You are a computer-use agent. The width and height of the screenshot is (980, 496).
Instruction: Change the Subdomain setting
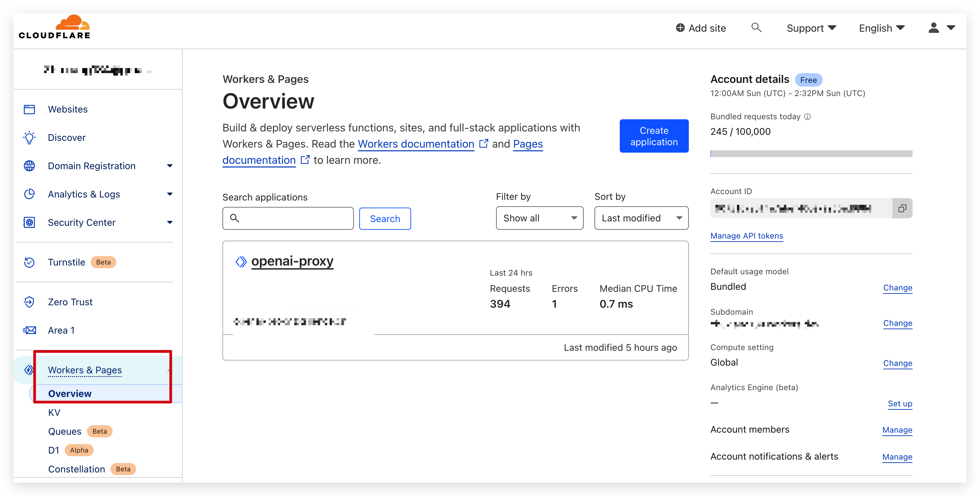pos(897,323)
